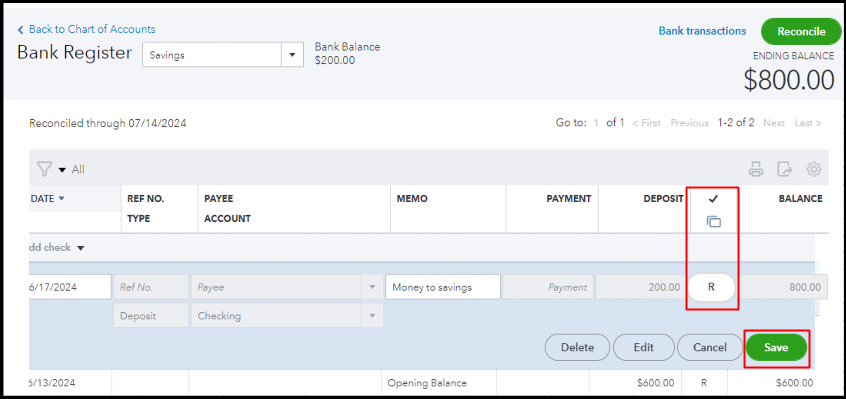The height and width of the screenshot is (399, 846).
Task: Open the All filter dropdown arrow
Action: coord(62,170)
